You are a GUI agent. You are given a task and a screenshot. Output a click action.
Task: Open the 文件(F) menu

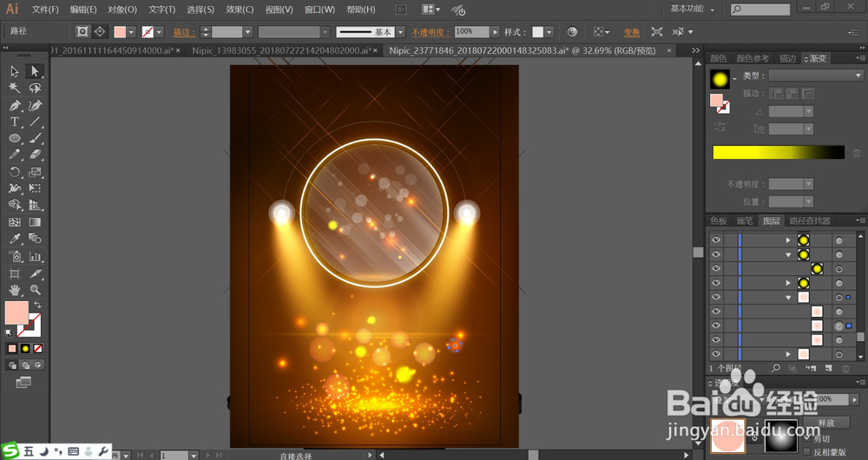[x=45, y=10]
